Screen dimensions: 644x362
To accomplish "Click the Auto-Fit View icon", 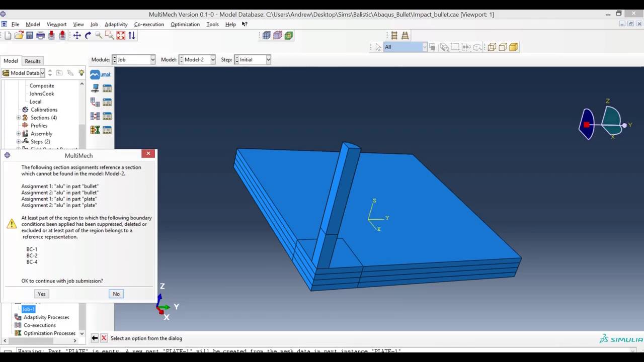I will (121, 35).
